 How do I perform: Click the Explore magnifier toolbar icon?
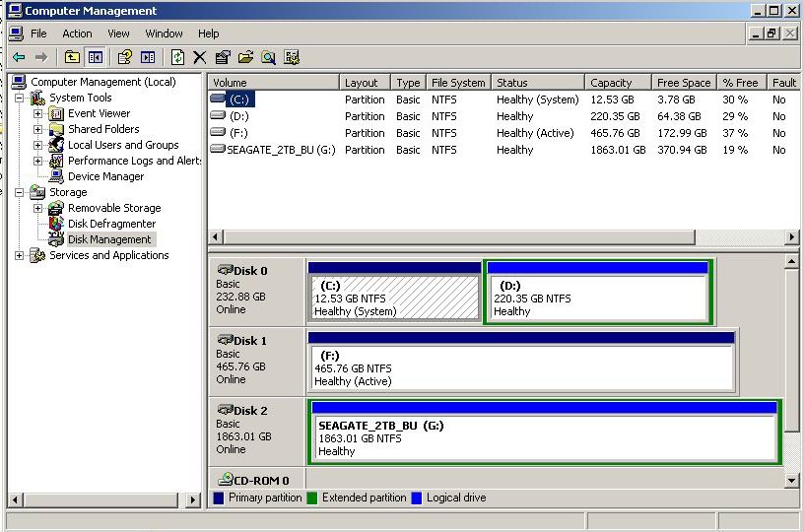[x=268, y=57]
